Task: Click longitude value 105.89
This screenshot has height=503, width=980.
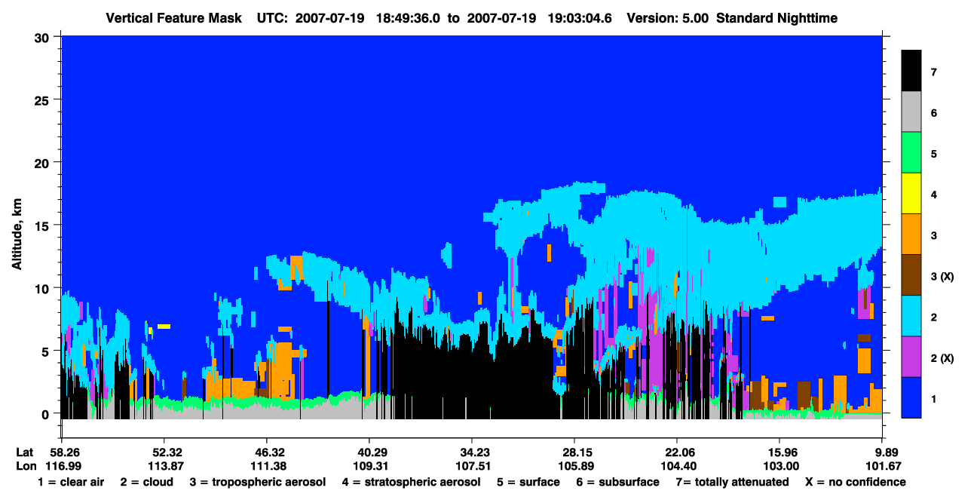Action: (x=574, y=466)
